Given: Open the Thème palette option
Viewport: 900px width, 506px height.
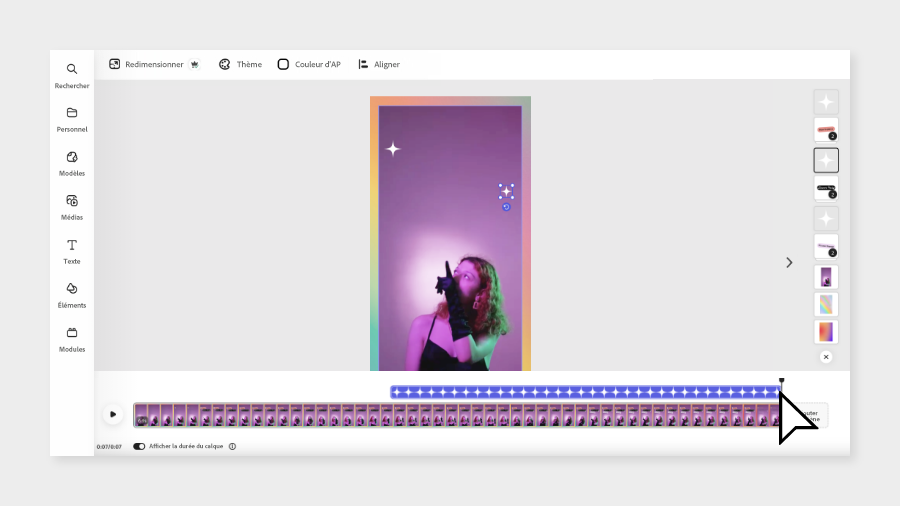Looking at the screenshot, I should tap(240, 64).
